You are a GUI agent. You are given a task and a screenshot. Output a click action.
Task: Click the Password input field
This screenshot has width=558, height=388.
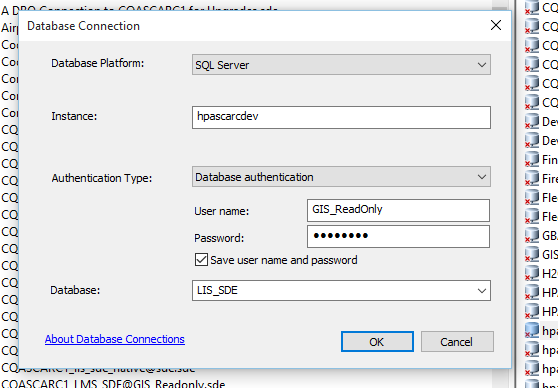coord(398,236)
